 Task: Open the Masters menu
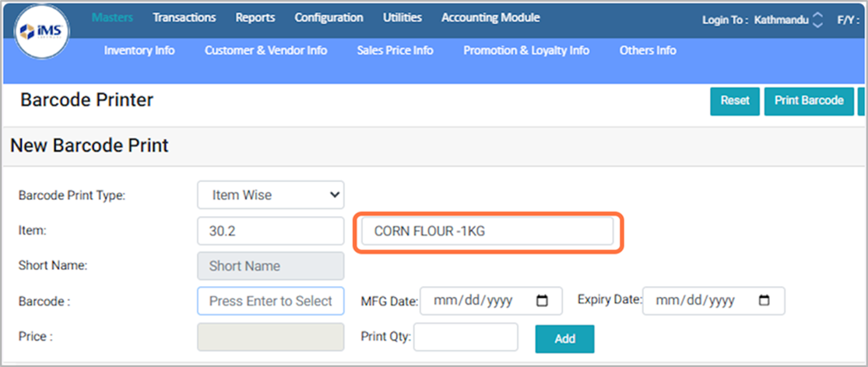(112, 18)
